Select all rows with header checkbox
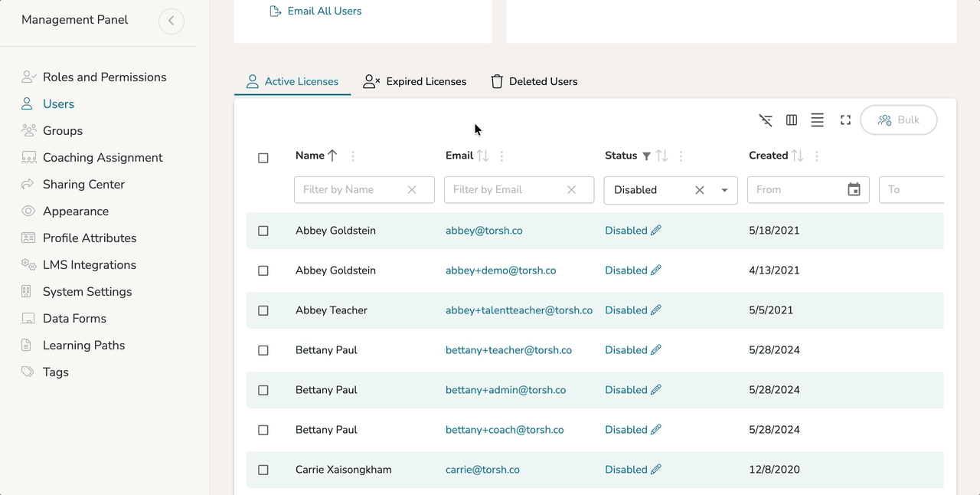The height and width of the screenshot is (495, 980). tap(263, 158)
